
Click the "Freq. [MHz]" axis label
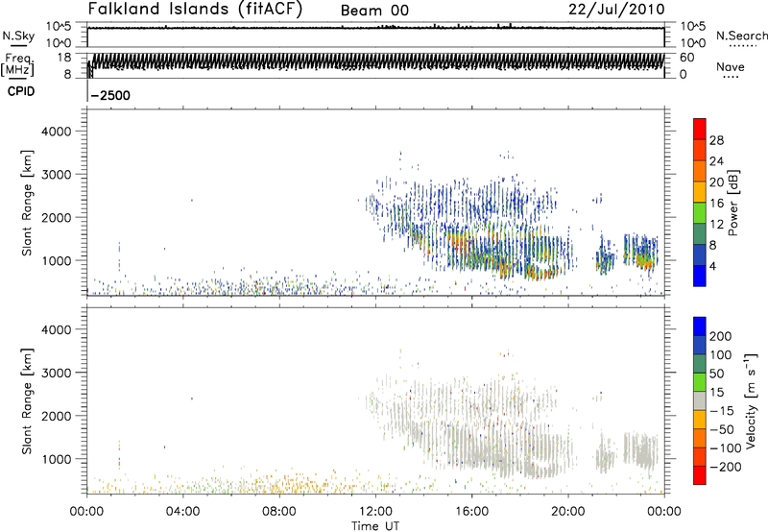[x=18, y=64]
